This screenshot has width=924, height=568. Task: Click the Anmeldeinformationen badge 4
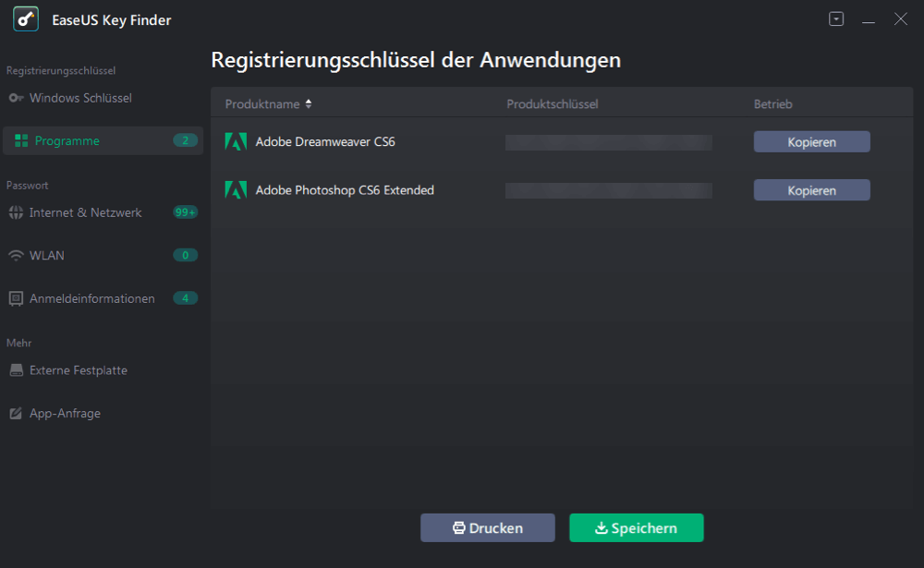click(x=185, y=298)
